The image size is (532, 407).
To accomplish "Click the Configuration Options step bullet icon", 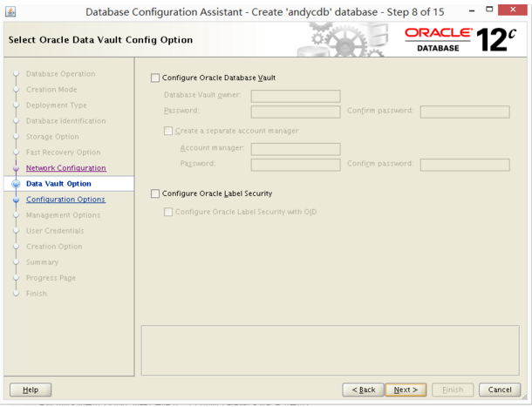I will click(x=16, y=200).
